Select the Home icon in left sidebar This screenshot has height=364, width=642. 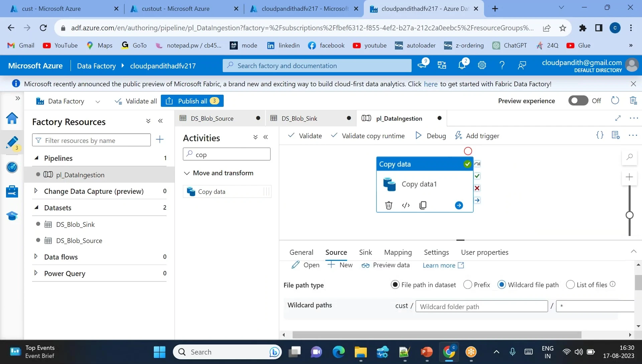click(x=12, y=118)
